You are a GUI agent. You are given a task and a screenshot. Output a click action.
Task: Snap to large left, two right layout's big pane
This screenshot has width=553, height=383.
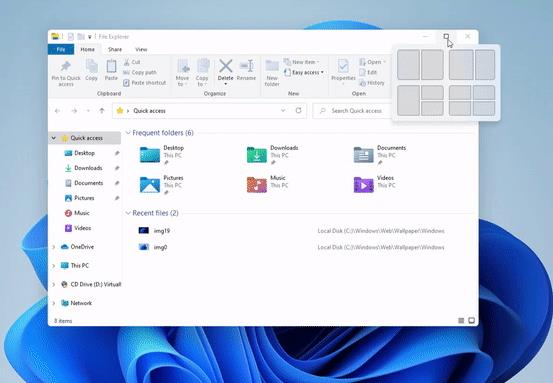pos(408,101)
